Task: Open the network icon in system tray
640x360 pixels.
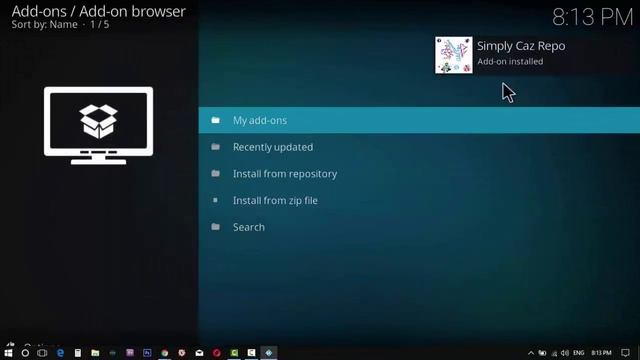Action: coord(554,353)
